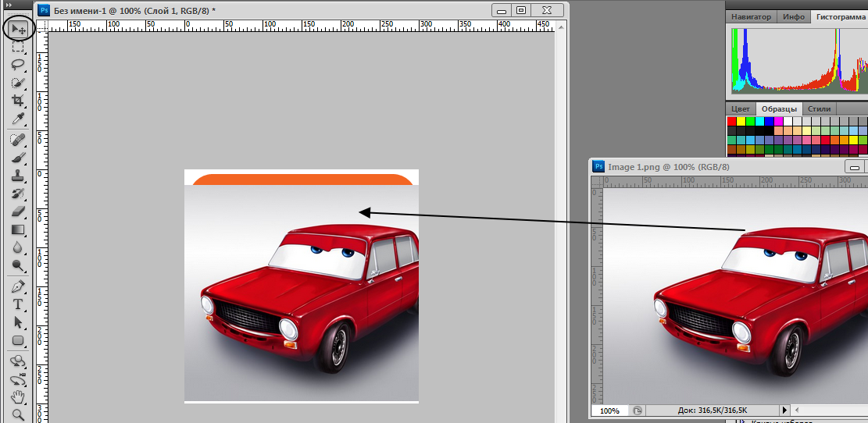
Task: Click the 100% zoom field in Image 1.png
Action: tap(611, 411)
